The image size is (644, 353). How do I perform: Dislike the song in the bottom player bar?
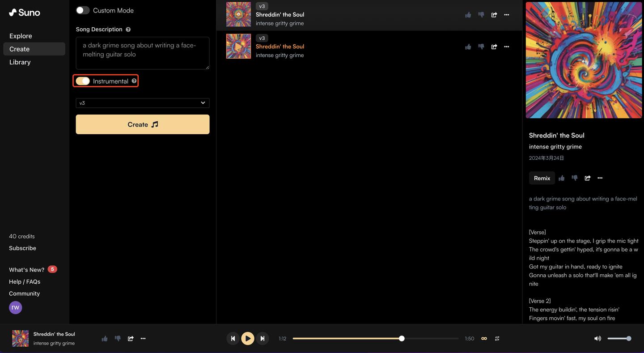pyautogui.click(x=118, y=339)
